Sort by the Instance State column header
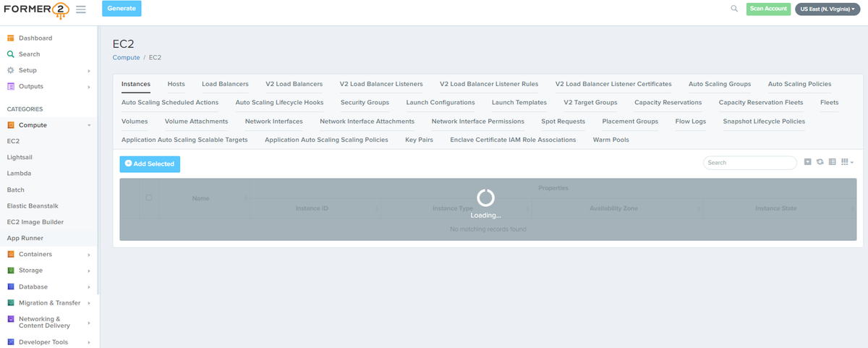Image resolution: width=868 pixels, height=348 pixels. 775,208
